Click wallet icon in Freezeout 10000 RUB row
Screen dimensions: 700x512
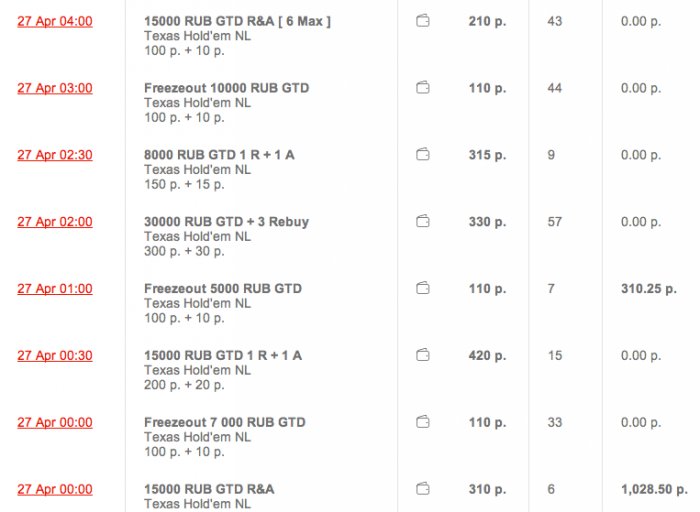[422, 88]
